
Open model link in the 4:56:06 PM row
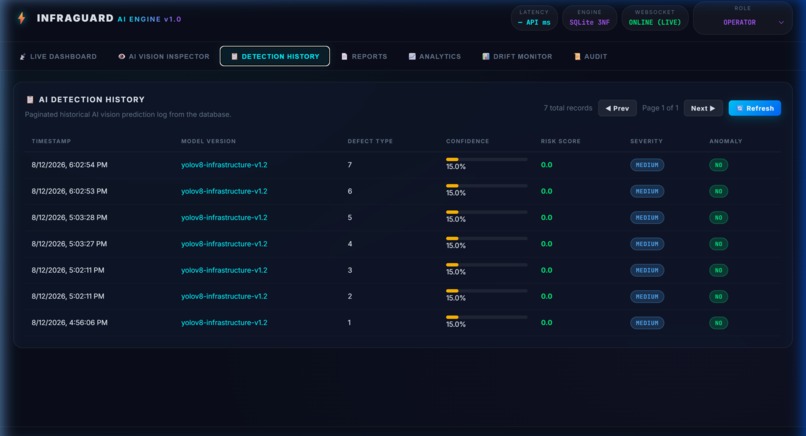point(224,323)
